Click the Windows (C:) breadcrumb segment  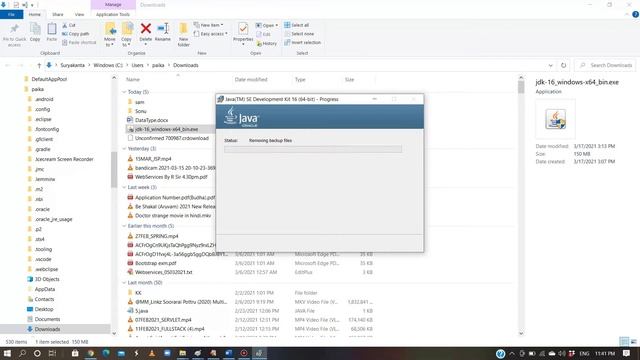pos(108,65)
